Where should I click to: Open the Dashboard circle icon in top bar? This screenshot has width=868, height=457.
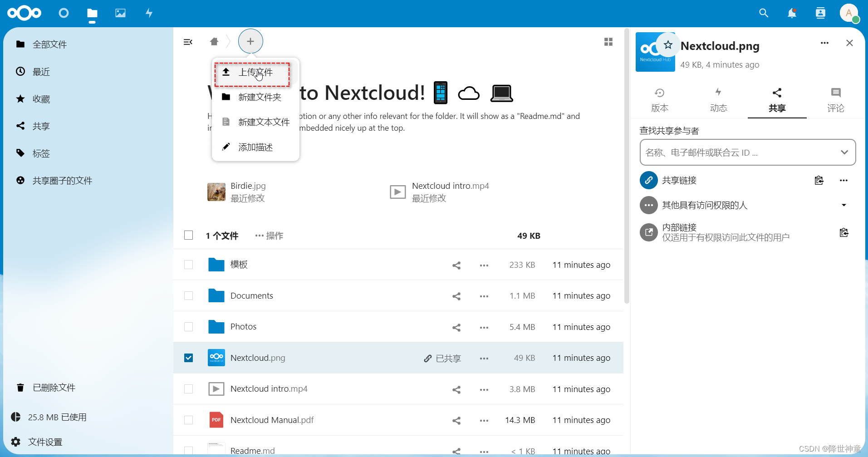[x=64, y=13]
